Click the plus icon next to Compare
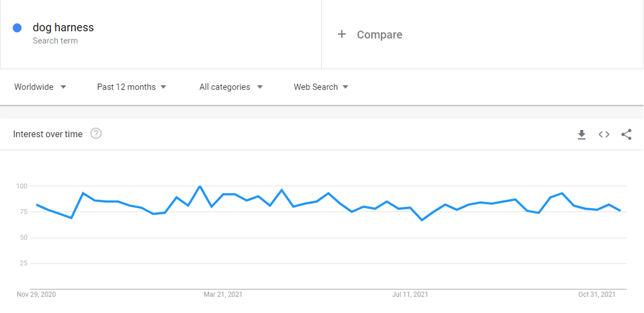Viewport: 644px width, 313px height. point(341,35)
